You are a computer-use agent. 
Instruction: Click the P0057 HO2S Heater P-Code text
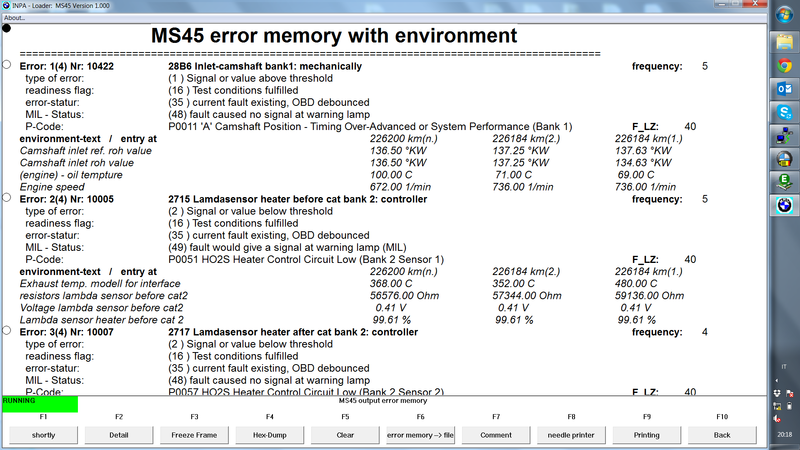306,392
